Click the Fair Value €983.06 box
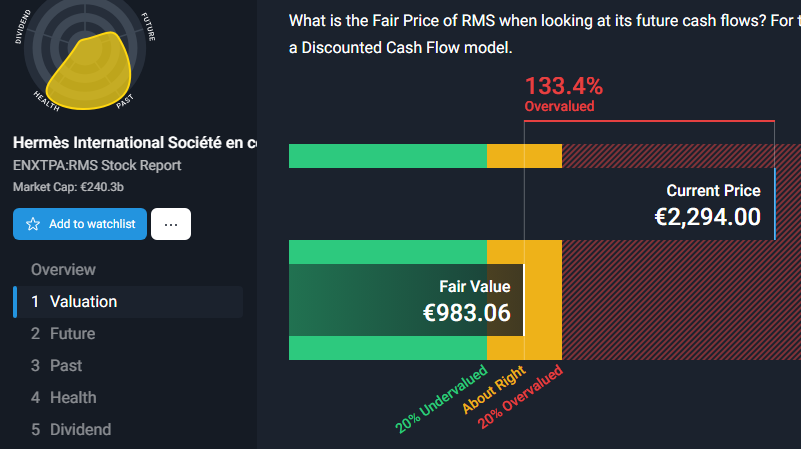The width and height of the screenshot is (801, 449). click(406, 300)
